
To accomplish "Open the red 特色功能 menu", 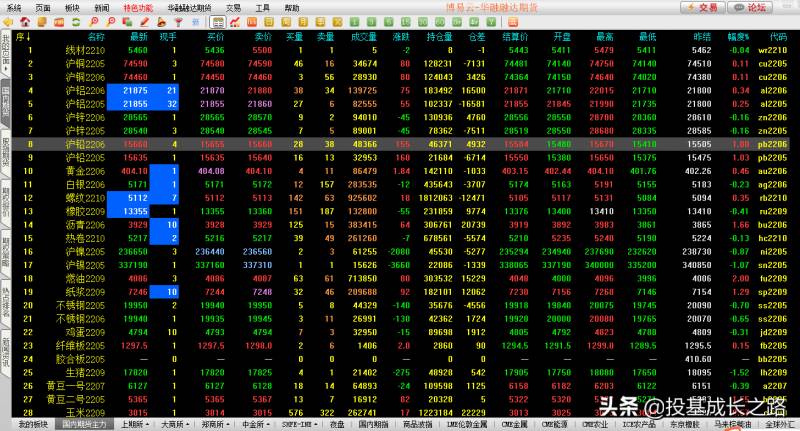I will point(138,8).
